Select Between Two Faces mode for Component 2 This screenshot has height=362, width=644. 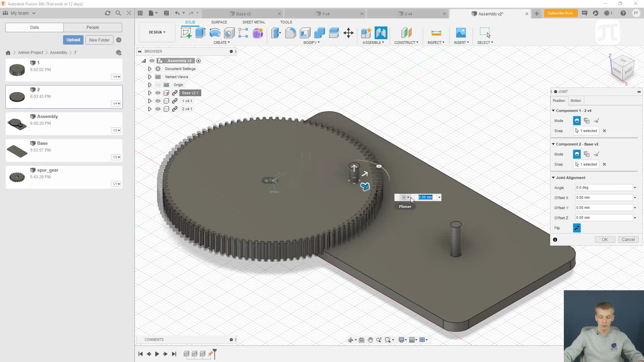point(587,154)
